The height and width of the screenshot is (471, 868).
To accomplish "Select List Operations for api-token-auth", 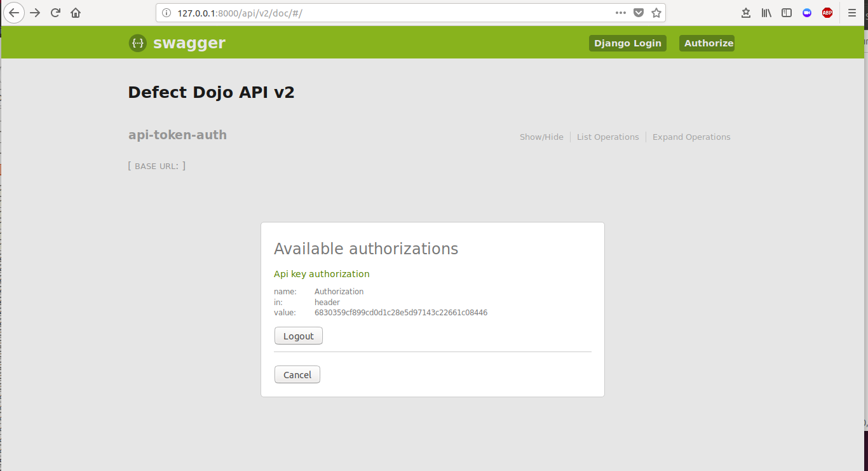I will click(607, 137).
